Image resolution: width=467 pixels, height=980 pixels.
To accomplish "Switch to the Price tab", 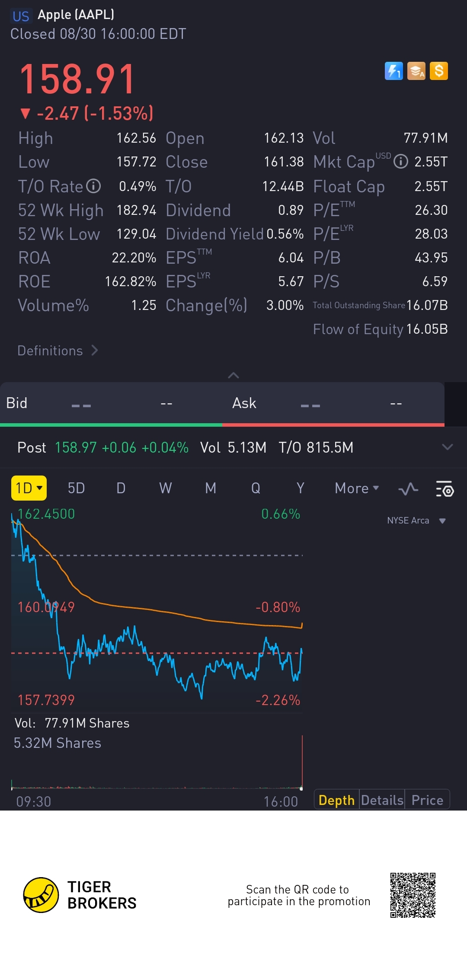I will pyautogui.click(x=427, y=800).
